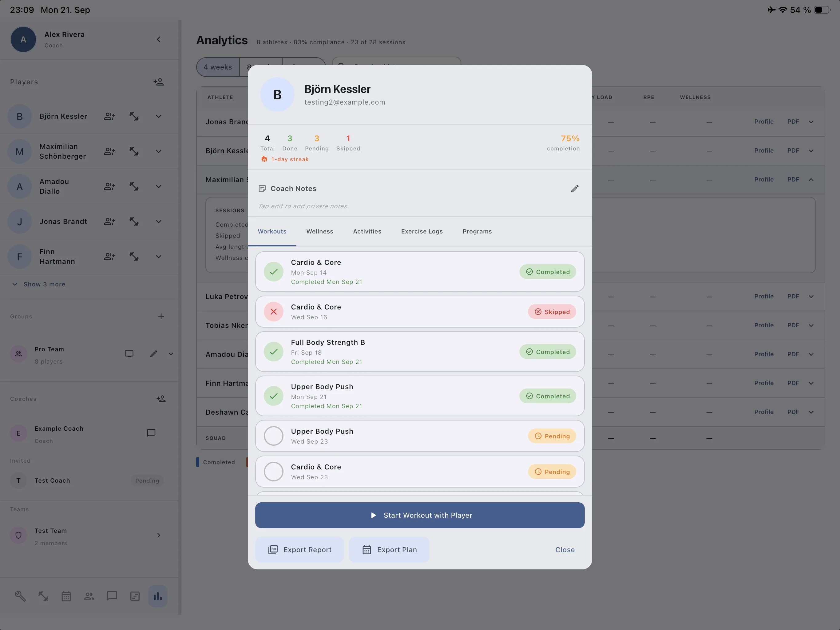Open workout dumbbell icon for Björn Kessler
Screen dimensions: 840x630
pos(134,116)
